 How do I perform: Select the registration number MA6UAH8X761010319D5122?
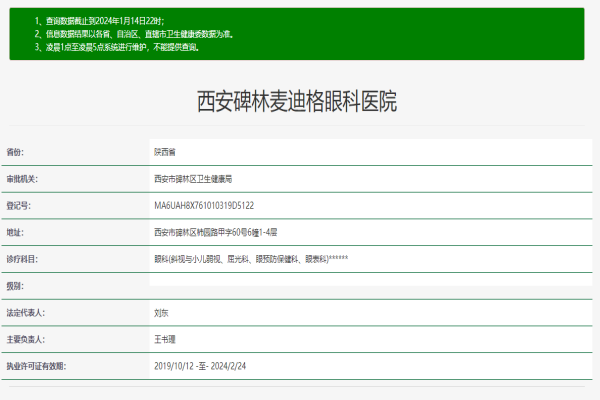[x=204, y=206]
